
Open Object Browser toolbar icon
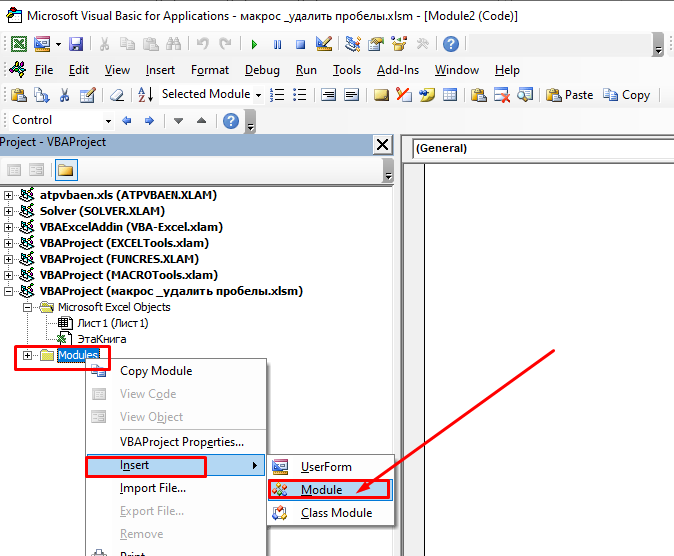(399, 44)
